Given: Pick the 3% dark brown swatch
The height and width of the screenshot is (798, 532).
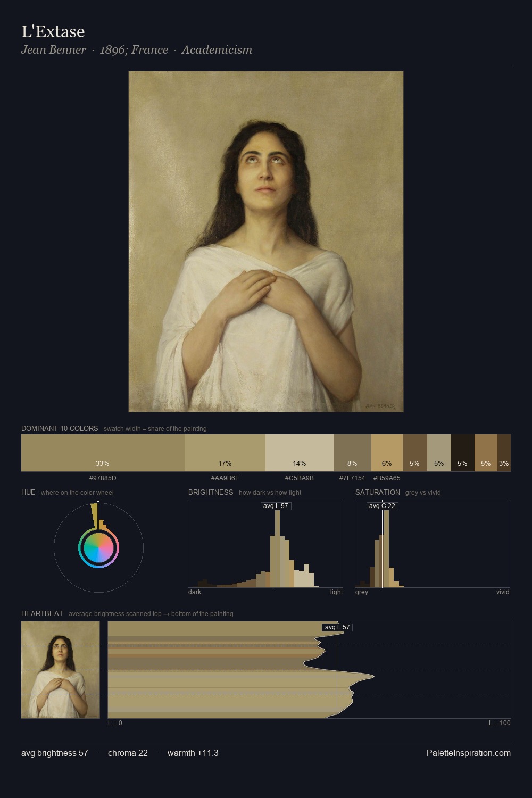Looking at the screenshot, I should tap(504, 453).
